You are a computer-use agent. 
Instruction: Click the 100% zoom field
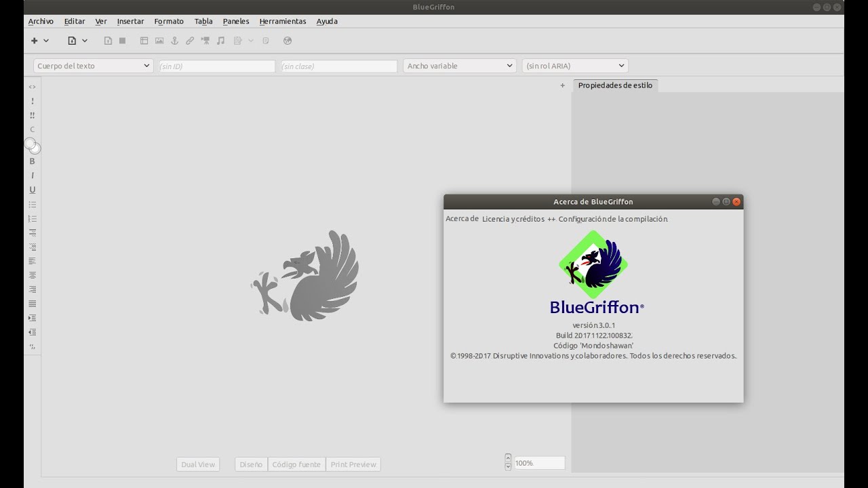pyautogui.click(x=540, y=463)
